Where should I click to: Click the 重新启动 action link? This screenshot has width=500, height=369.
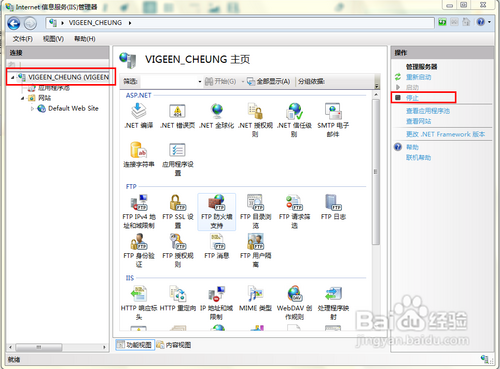point(418,77)
